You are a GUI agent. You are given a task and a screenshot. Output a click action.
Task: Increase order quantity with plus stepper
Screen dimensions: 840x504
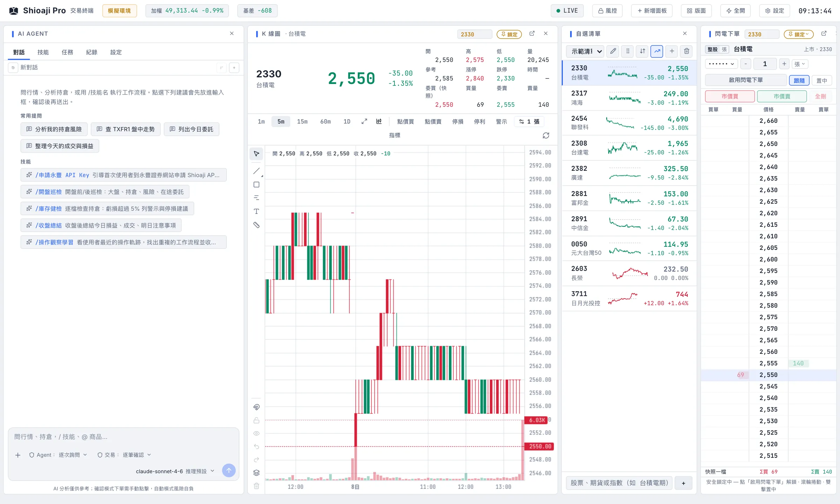[784, 64]
